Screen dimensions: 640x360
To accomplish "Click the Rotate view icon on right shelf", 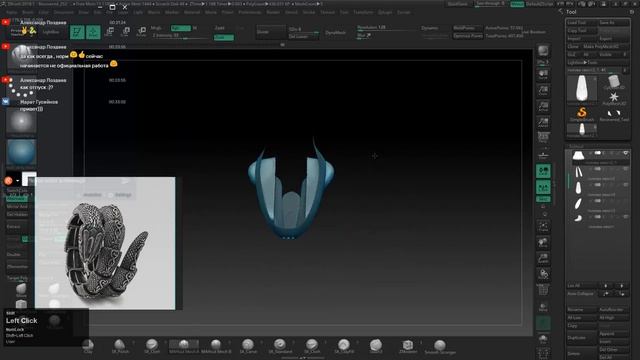I will click(x=543, y=274).
